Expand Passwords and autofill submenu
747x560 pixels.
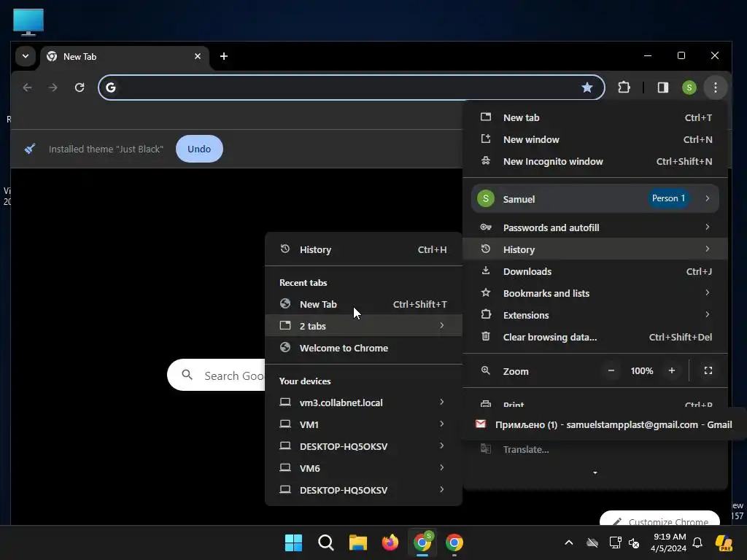click(595, 227)
